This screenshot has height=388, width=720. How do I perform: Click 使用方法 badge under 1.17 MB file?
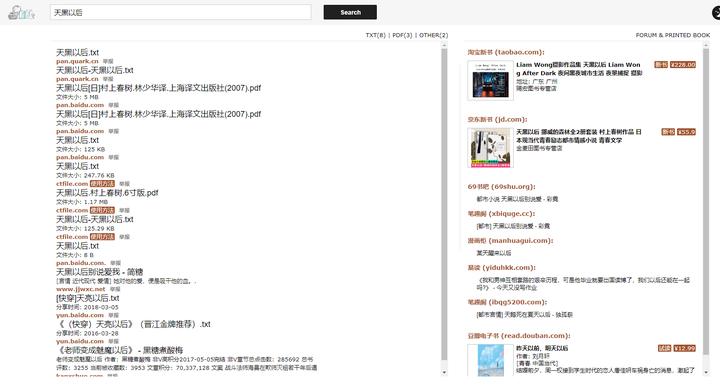coord(102,210)
